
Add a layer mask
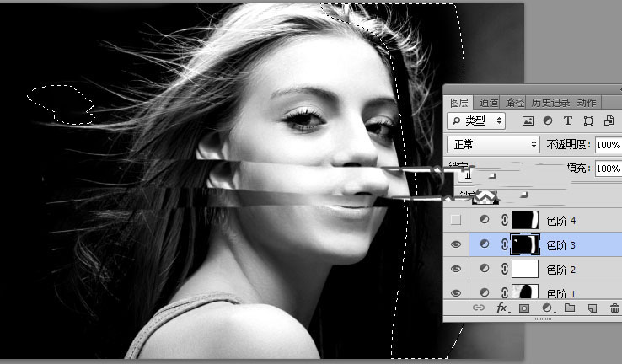click(524, 308)
